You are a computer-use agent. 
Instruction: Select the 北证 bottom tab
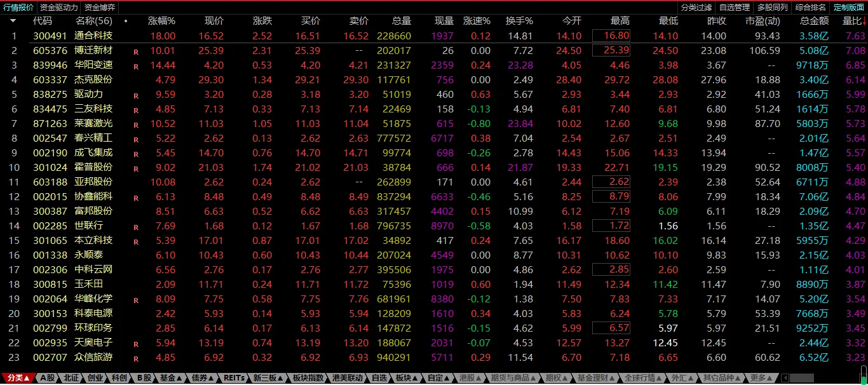71,378
